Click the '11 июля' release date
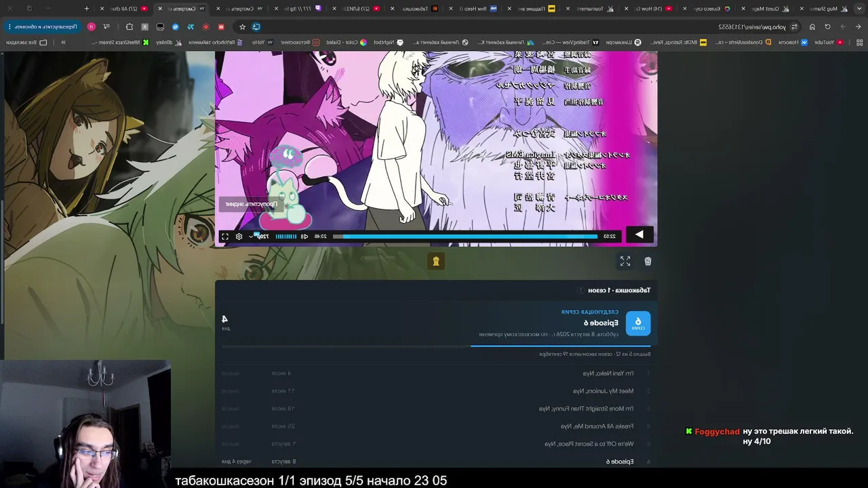The height and width of the screenshot is (488, 868). pyautogui.click(x=283, y=391)
